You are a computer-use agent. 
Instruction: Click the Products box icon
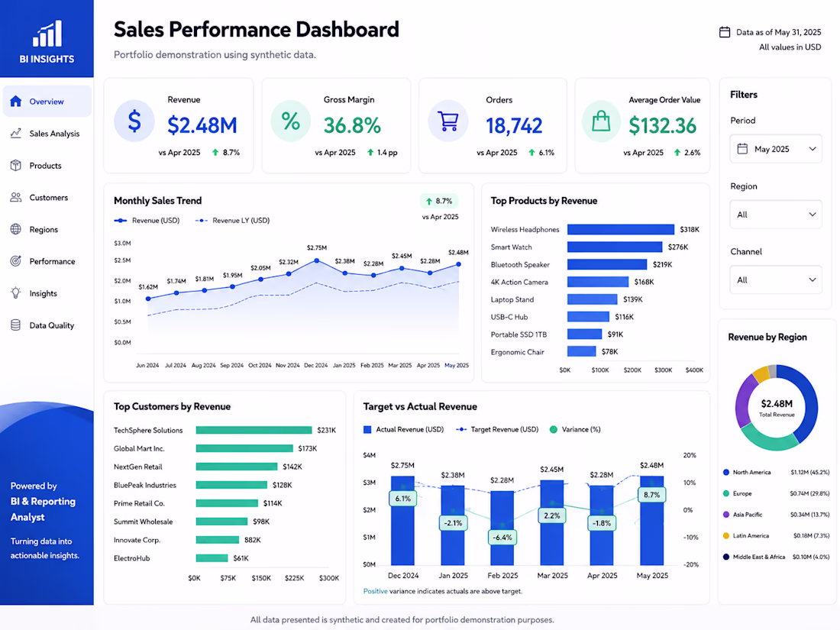[x=15, y=165]
